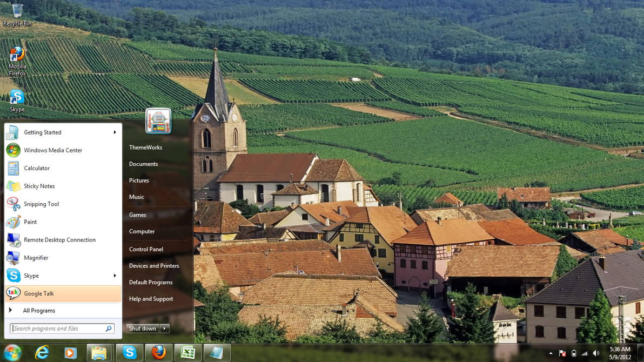Open the Shut down options arrow
Screen dimensions: 644x362
[x=164, y=328]
